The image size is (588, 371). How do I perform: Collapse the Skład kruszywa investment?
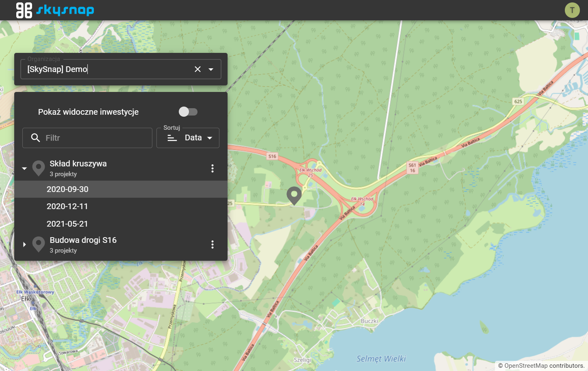pyautogui.click(x=24, y=168)
